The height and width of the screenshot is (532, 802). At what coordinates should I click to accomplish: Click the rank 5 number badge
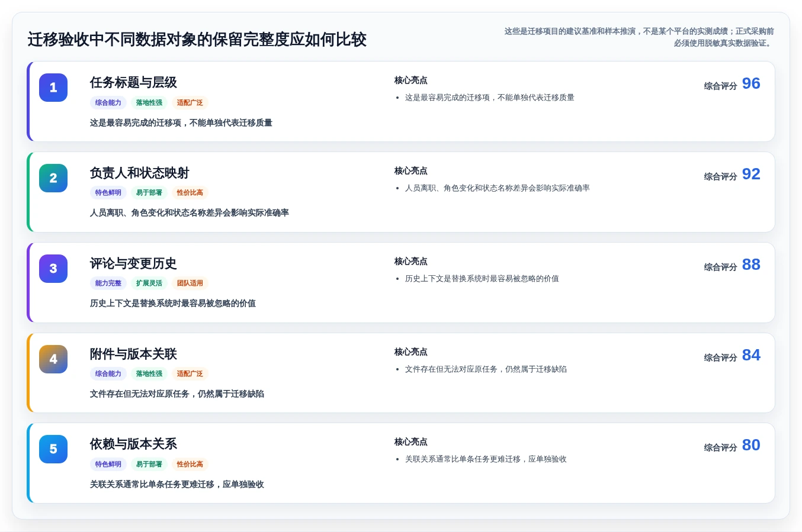click(x=53, y=449)
